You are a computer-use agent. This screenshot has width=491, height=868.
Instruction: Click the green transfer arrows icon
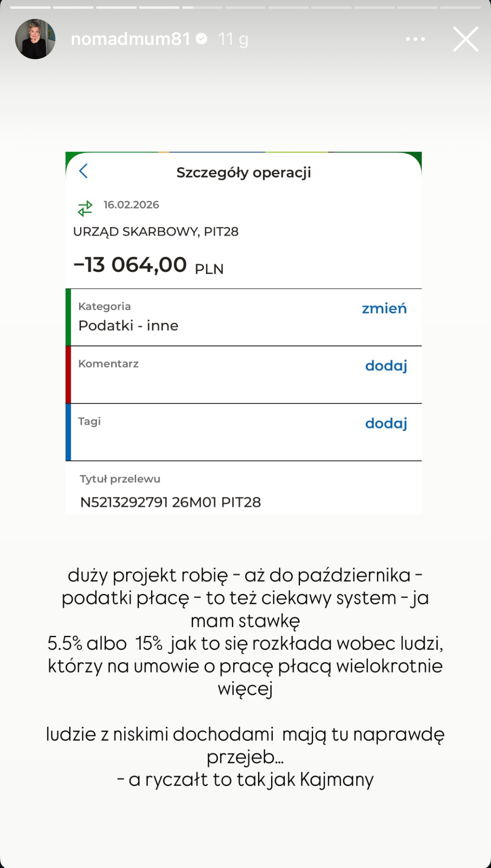[85, 208]
